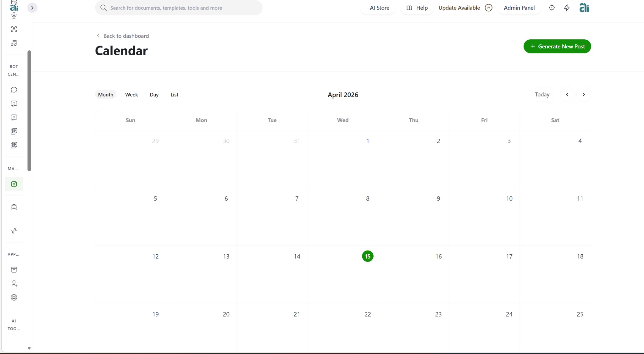
Task: Open the music note sidebar icon
Action: (14, 43)
